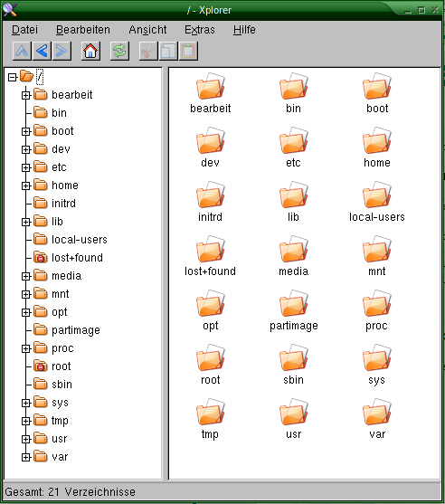
Task: Open the Extras menu
Action: [200, 30]
